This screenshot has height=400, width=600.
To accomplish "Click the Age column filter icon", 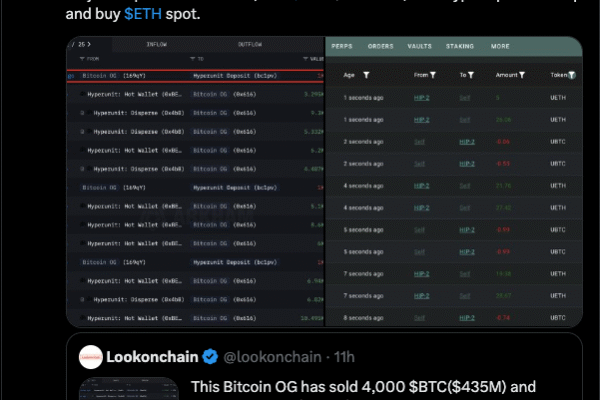I will click(x=367, y=75).
